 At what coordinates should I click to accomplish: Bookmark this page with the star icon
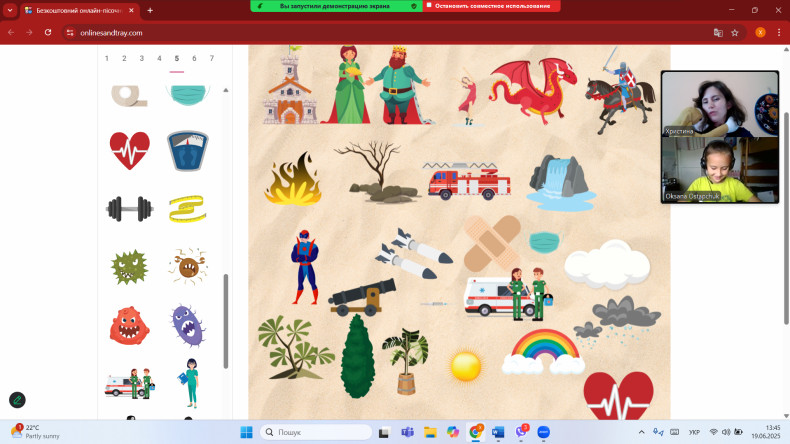[x=735, y=32]
